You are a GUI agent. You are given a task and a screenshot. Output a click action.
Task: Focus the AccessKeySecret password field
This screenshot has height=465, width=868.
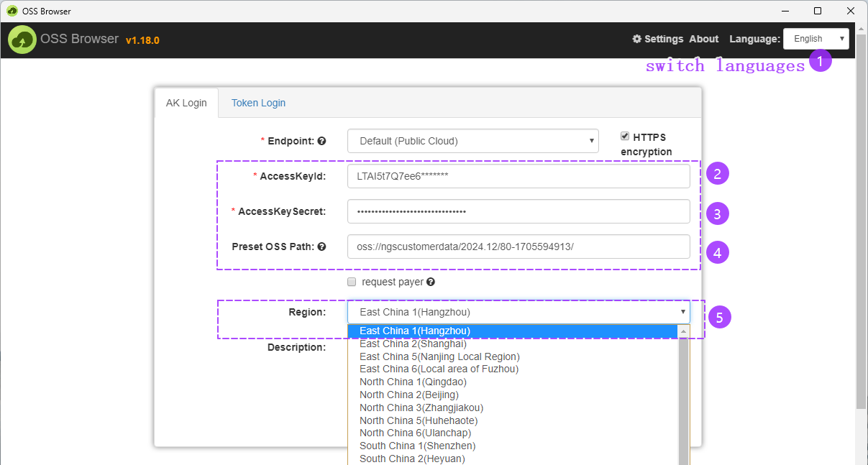518,211
